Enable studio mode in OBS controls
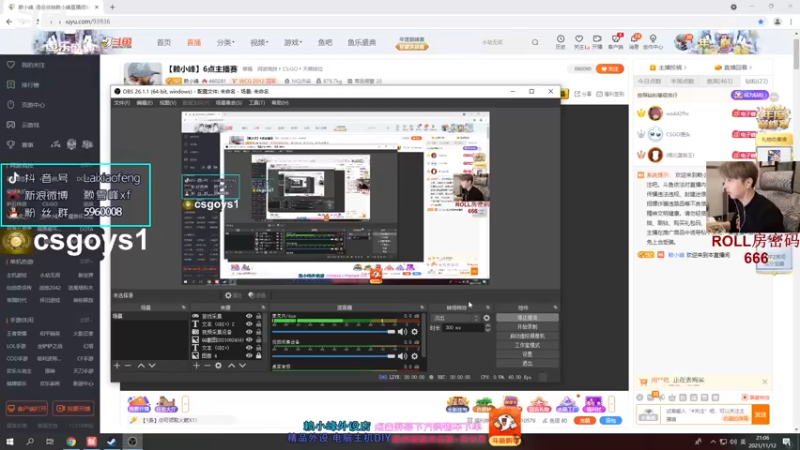The height and width of the screenshot is (450, 800). coord(527,345)
